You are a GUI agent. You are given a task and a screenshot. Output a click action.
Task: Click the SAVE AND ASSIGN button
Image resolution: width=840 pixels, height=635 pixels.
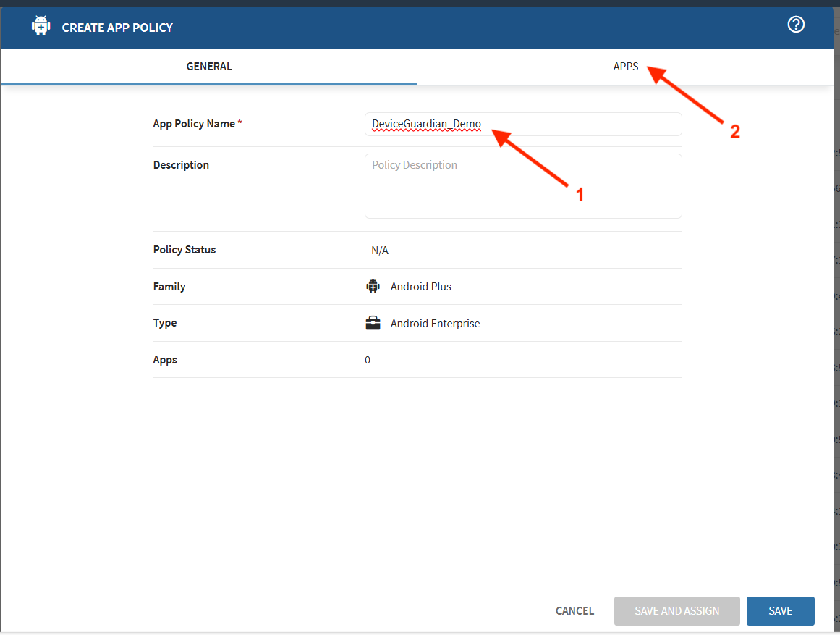676,611
